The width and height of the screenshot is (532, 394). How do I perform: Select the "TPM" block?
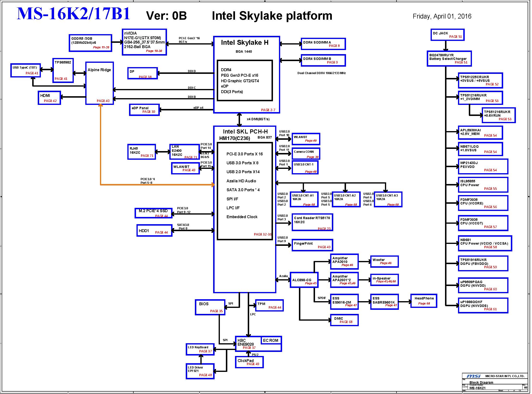(x=269, y=305)
